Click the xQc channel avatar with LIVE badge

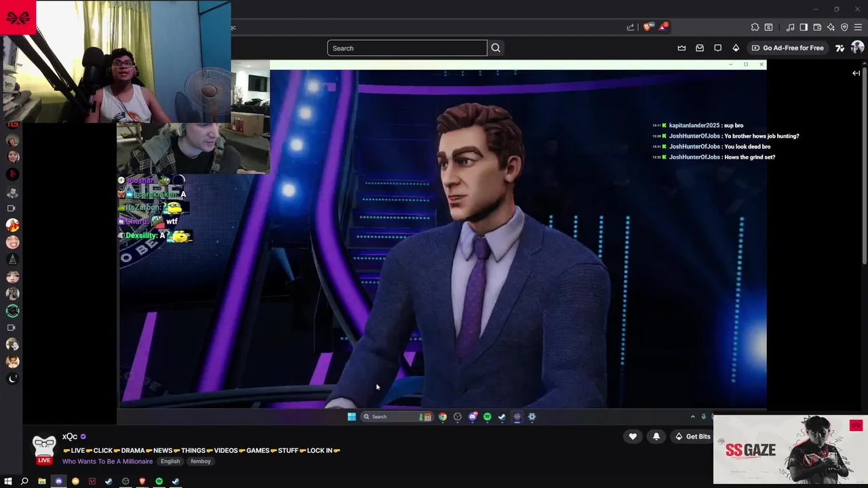click(44, 449)
